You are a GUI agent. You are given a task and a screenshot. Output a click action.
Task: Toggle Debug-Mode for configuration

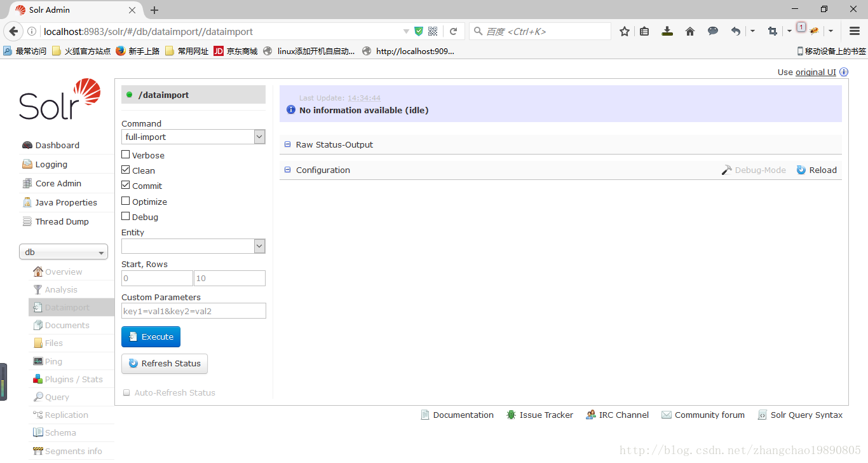[x=754, y=170]
